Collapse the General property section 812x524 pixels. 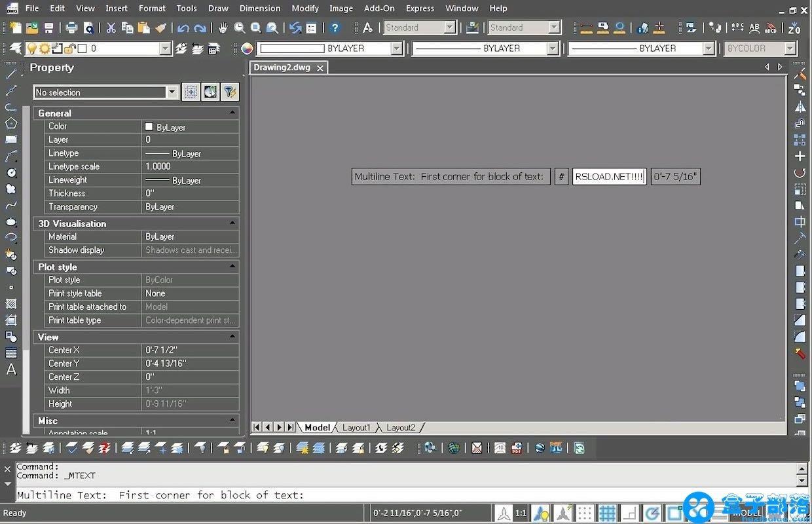(x=232, y=113)
